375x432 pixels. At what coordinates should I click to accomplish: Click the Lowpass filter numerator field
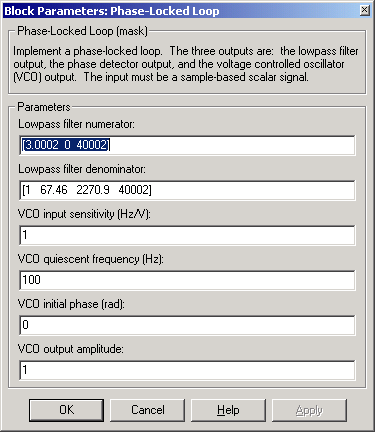coord(187,145)
